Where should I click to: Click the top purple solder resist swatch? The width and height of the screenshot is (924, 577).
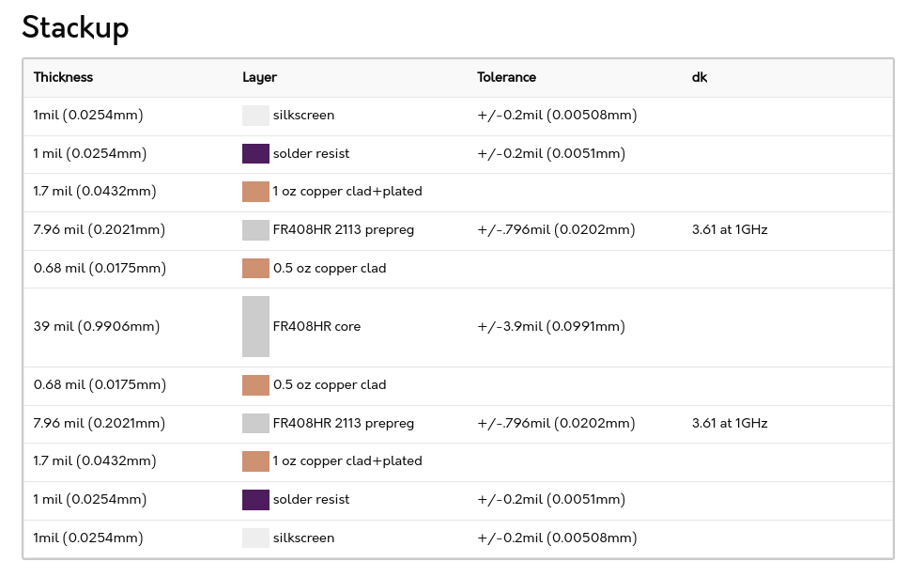[255, 153]
